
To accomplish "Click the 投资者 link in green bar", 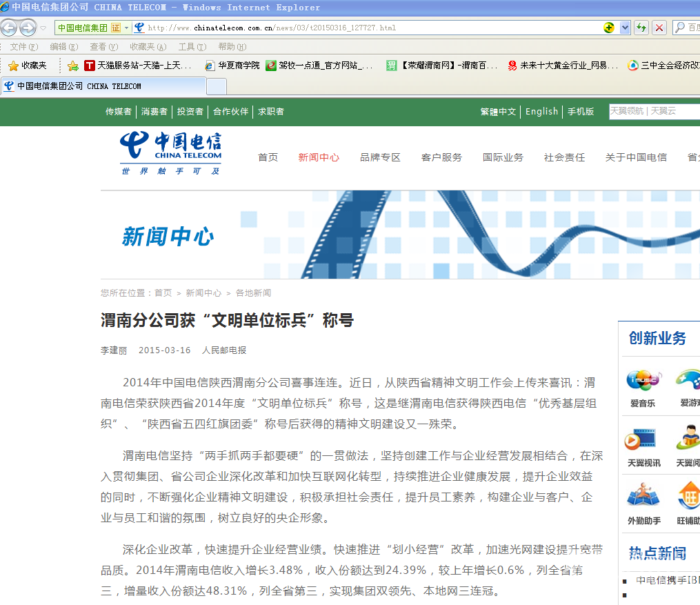I will tap(190, 112).
